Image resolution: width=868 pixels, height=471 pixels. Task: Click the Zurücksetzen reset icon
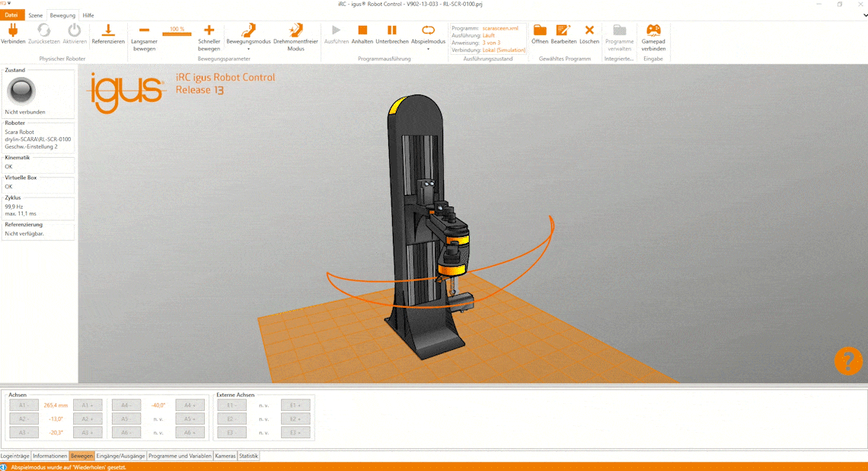tap(43, 30)
